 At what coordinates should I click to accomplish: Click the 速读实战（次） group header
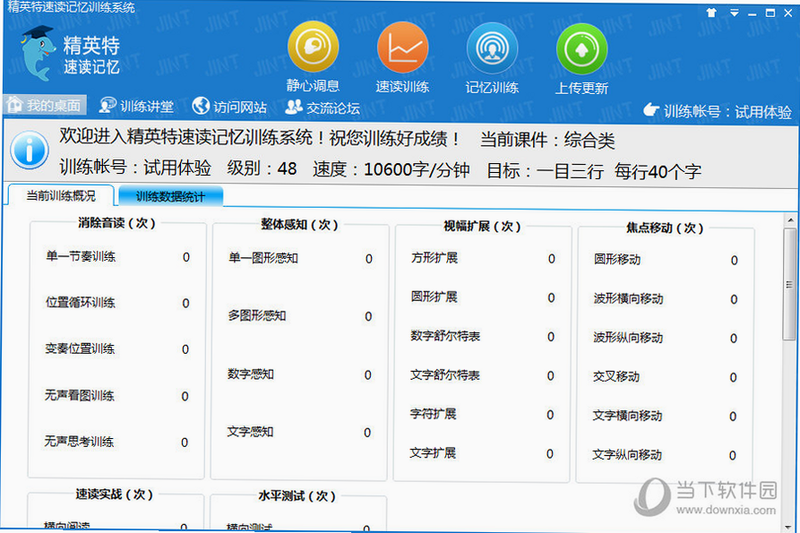[x=114, y=494]
